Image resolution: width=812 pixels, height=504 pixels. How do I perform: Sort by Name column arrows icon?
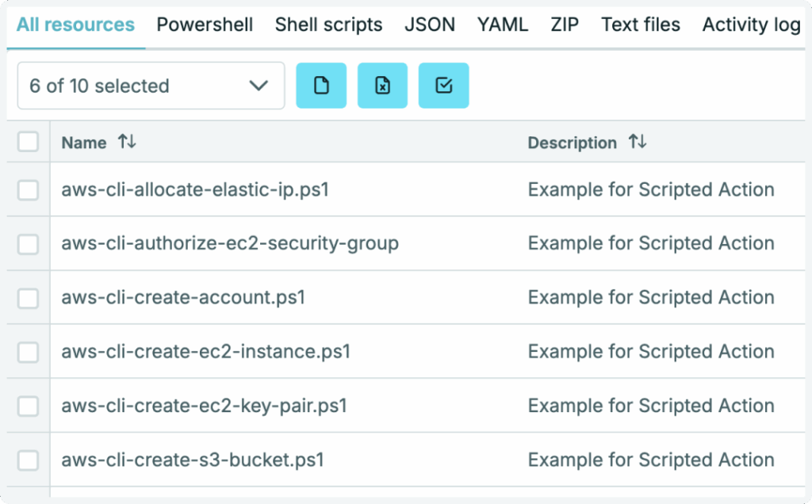(127, 142)
